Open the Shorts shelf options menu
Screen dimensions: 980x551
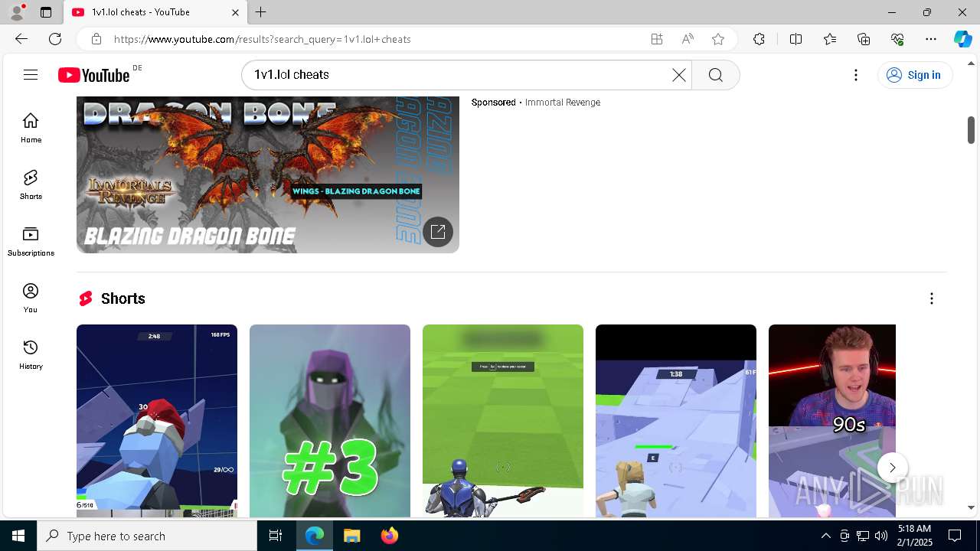[932, 298]
